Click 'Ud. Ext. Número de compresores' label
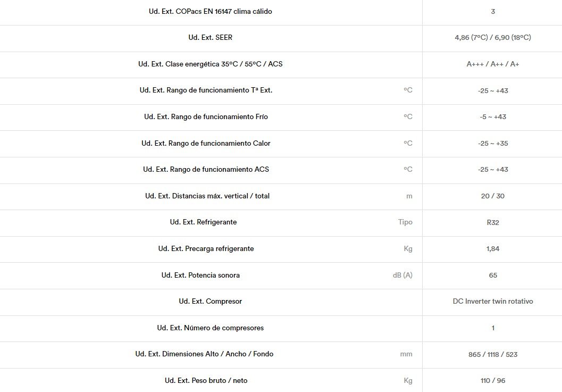The height and width of the screenshot is (392, 562). (x=211, y=328)
